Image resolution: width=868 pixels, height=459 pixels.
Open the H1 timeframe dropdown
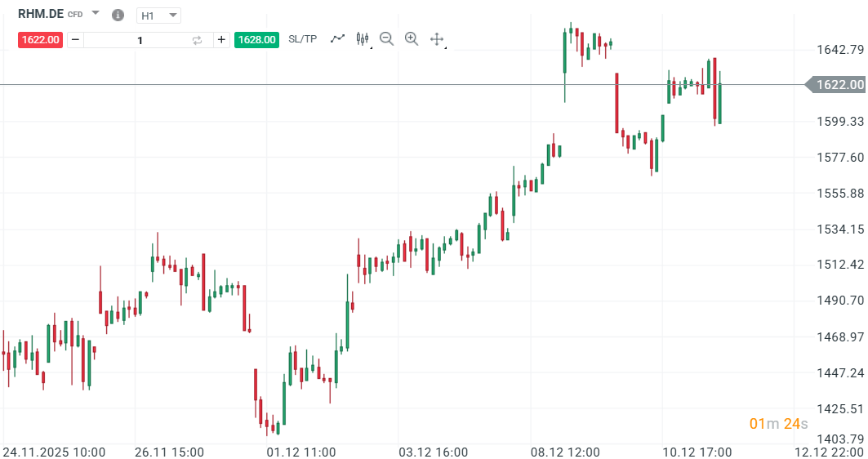click(158, 16)
